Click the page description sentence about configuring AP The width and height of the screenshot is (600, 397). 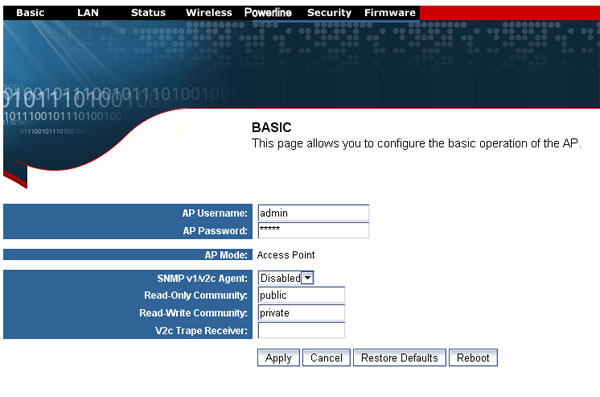pyautogui.click(x=417, y=144)
